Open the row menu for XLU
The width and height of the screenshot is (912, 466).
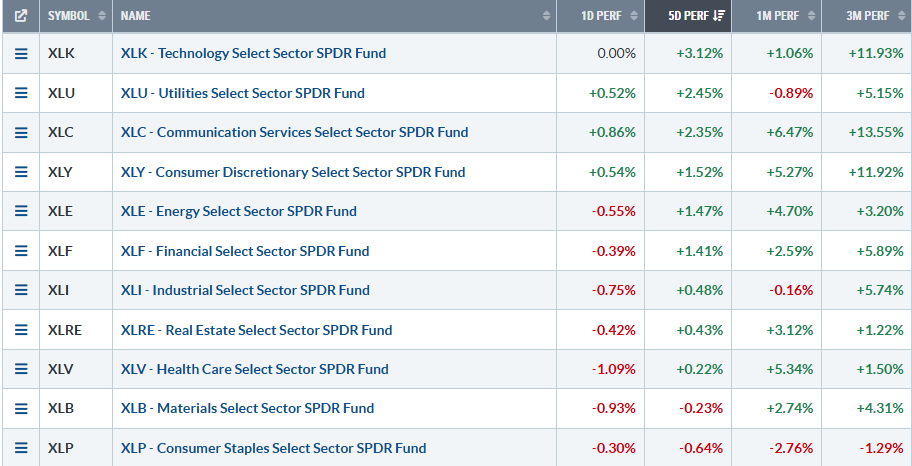pyautogui.click(x=21, y=93)
